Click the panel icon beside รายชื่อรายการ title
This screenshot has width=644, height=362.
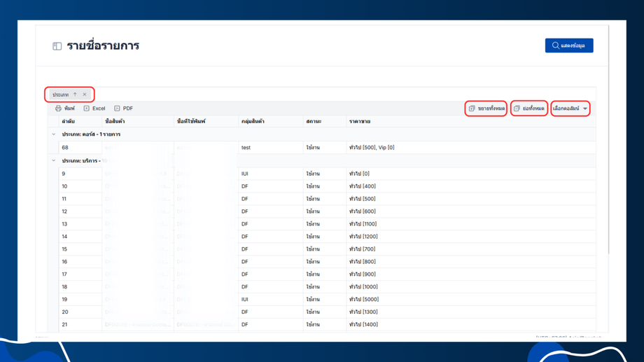coord(57,46)
